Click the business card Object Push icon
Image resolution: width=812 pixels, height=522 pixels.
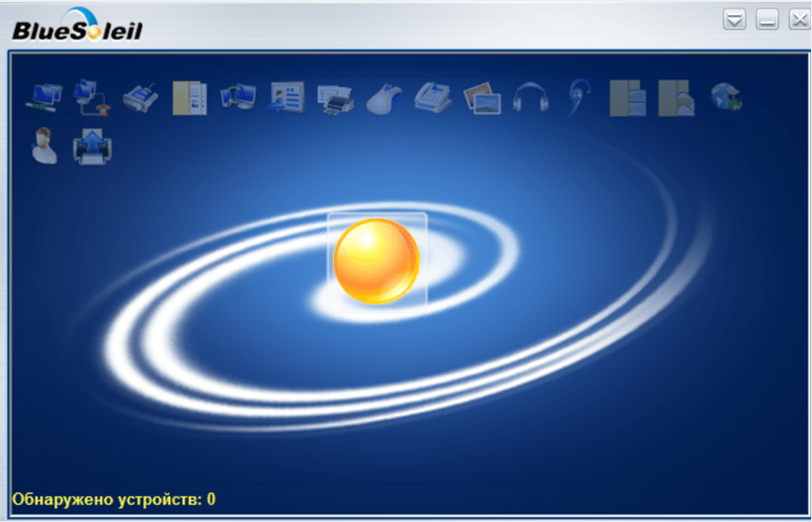pyautogui.click(x=286, y=96)
